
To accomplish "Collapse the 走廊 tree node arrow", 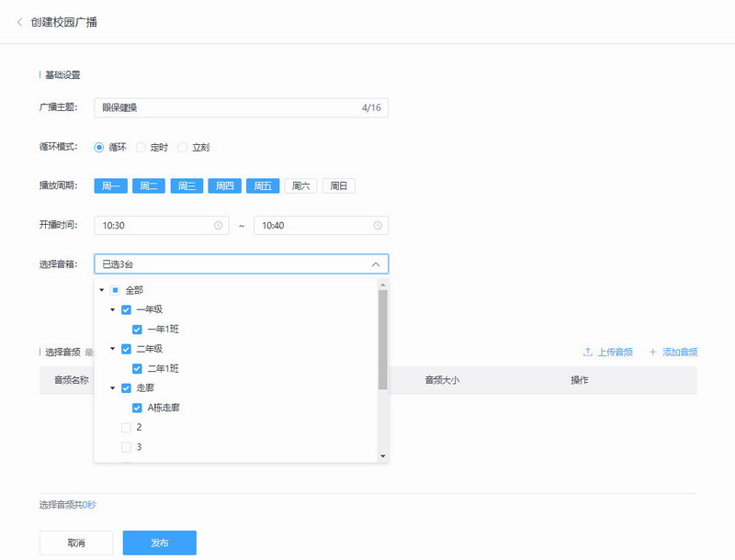I will point(112,388).
